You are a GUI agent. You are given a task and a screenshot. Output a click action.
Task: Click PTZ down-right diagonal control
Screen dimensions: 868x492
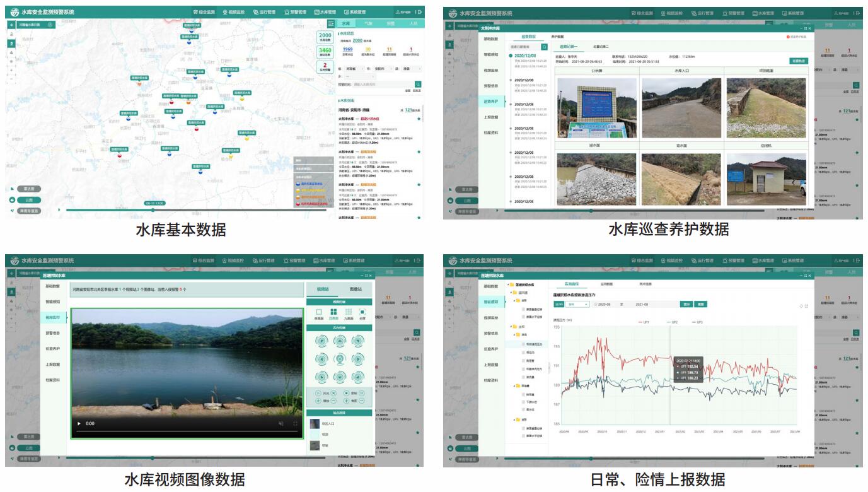[x=357, y=377]
